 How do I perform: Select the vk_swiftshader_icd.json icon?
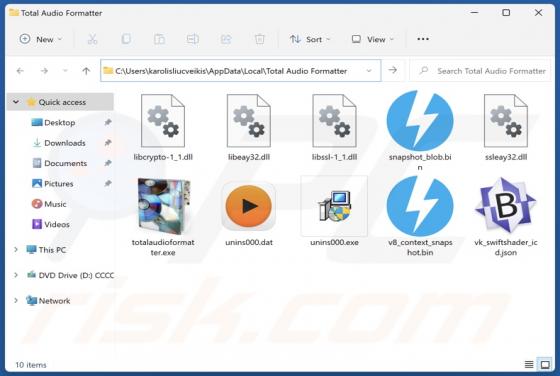(506, 206)
